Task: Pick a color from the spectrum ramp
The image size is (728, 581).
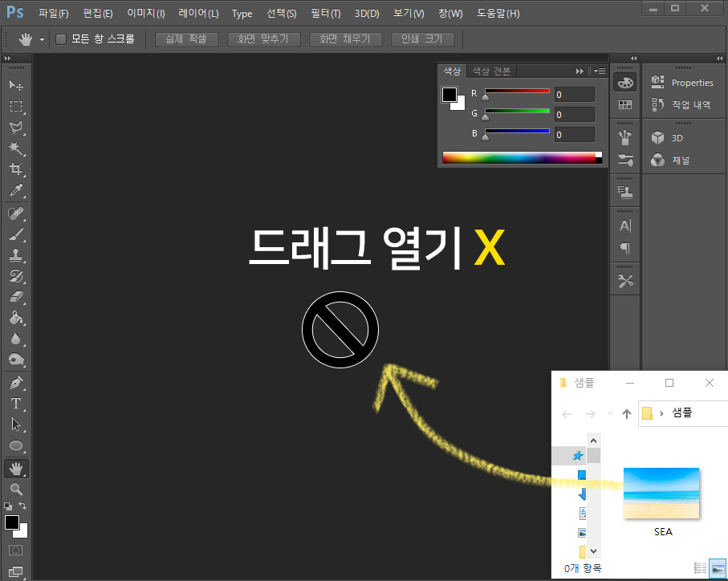Action: (519, 157)
